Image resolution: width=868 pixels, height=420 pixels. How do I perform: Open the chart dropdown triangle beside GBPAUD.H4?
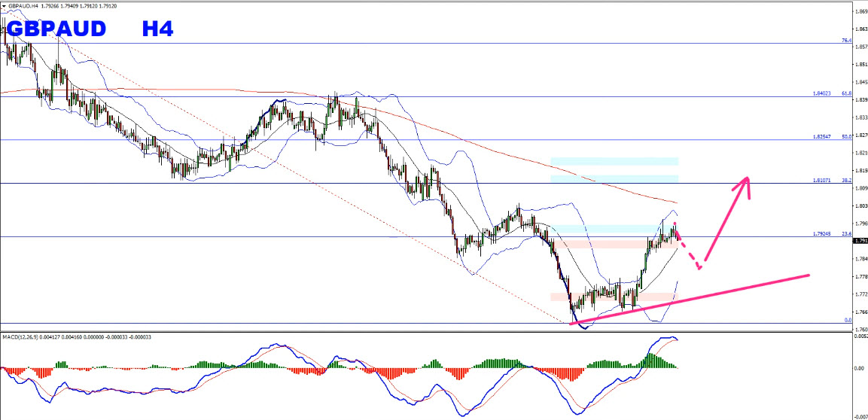point(5,5)
